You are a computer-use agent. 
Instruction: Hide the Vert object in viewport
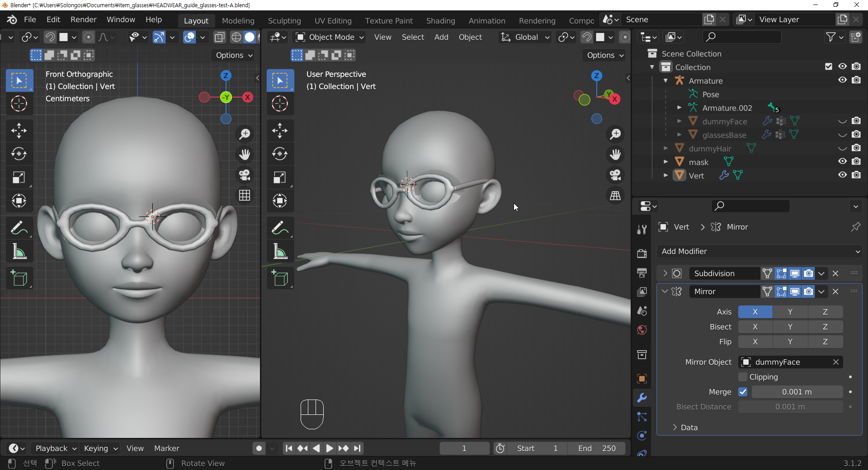842,175
